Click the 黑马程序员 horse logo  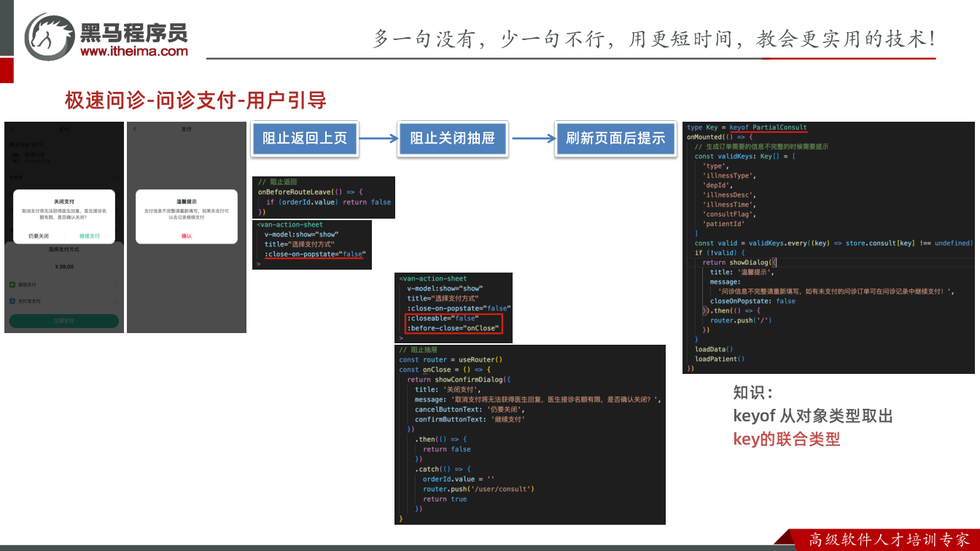tap(50, 36)
